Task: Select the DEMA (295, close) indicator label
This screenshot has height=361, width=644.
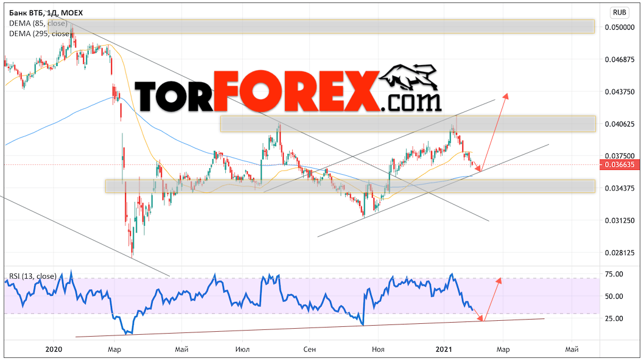Action: 40,33
